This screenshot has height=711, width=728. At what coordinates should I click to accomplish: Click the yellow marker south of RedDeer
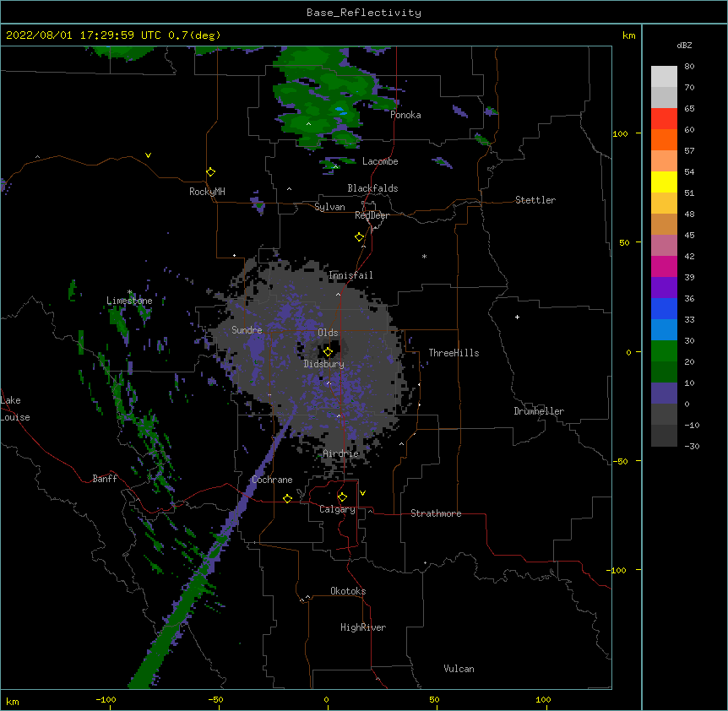coord(359,236)
